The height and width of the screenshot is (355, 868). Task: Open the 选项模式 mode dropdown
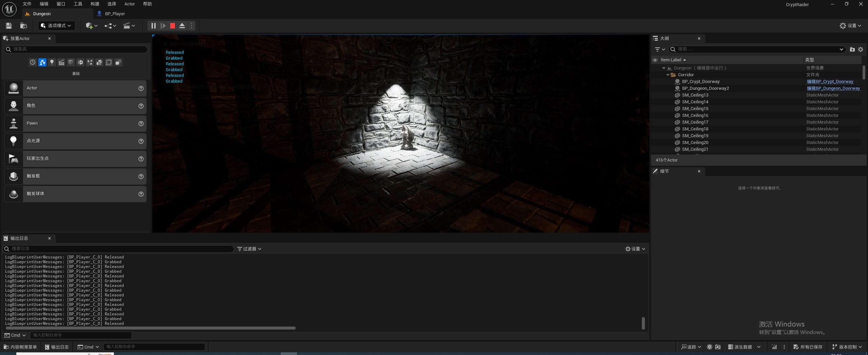(x=56, y=26)
